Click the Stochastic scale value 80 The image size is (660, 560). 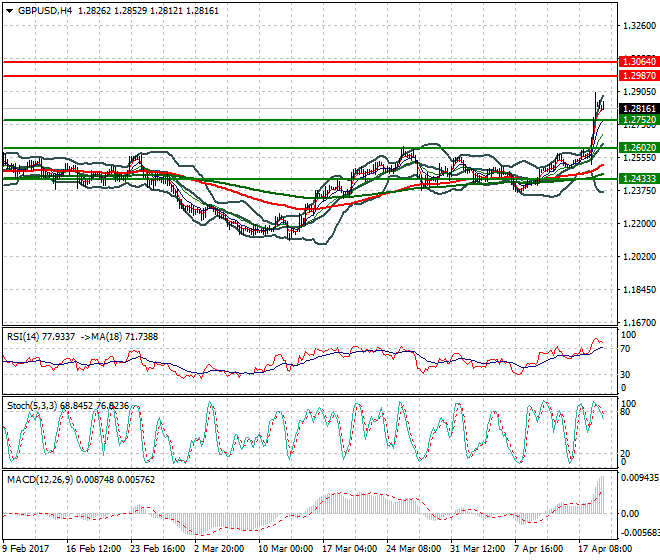point(626,412)
